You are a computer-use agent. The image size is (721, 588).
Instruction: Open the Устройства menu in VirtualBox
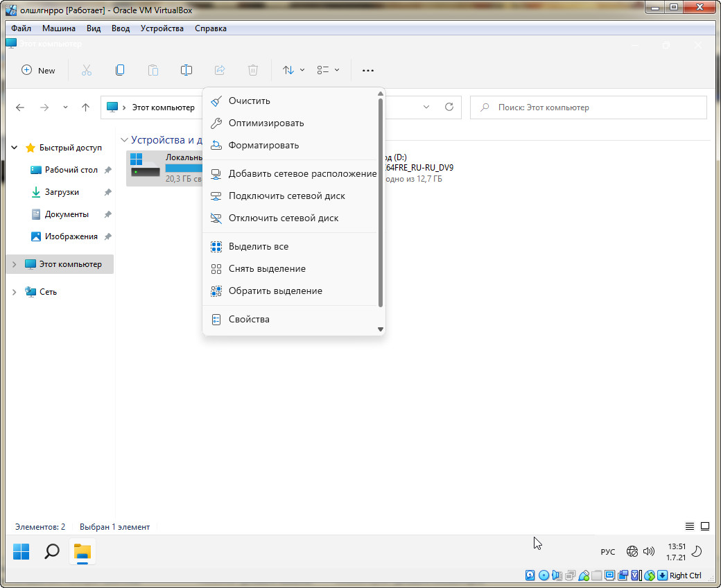[162, 28]
